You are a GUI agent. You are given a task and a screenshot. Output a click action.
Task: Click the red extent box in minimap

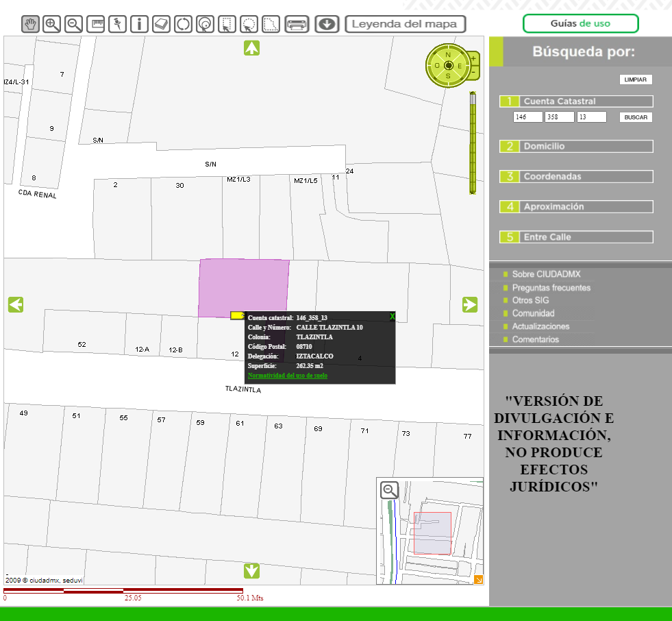click(432, 533)
